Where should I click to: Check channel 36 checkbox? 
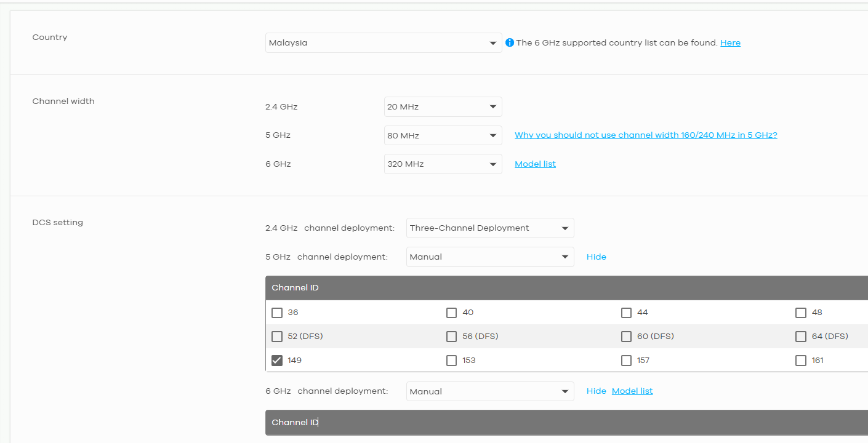(x=277, y=313)
